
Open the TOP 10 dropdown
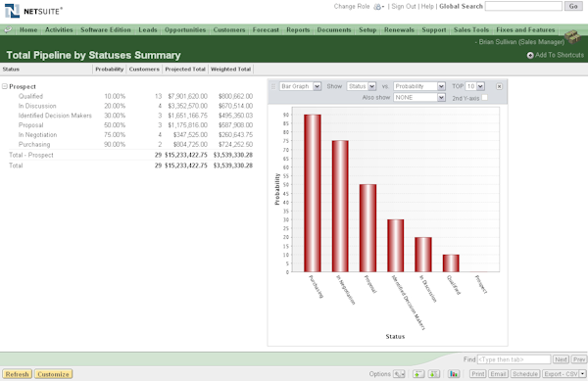pyautogui.click(x=474, y=86)
